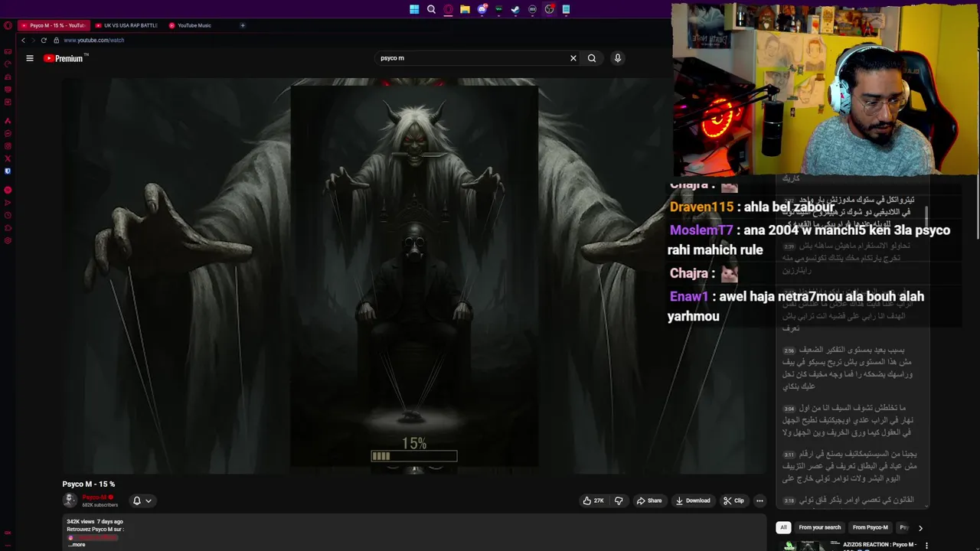View site security lock info
980x551 pixels.
(x=56, y=40)
